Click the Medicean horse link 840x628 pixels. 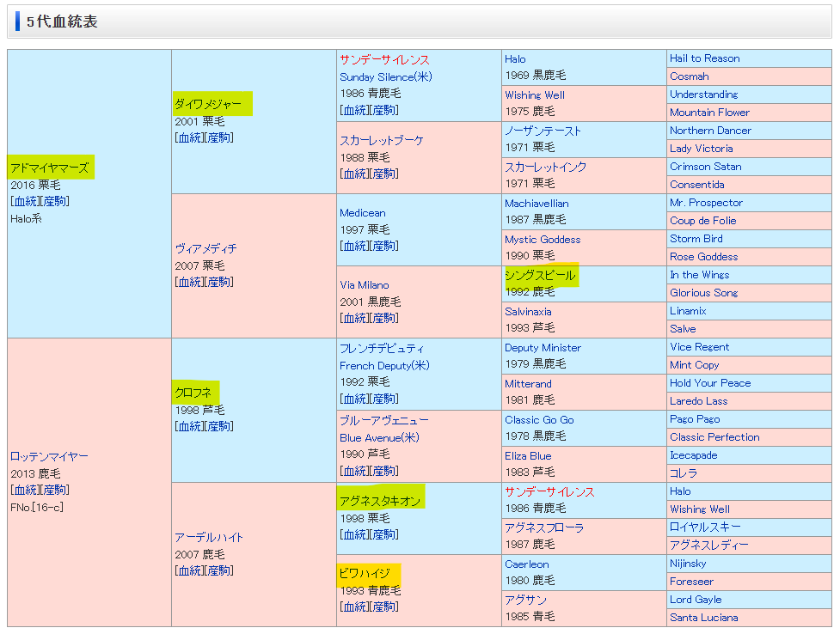tap(362, 212)
